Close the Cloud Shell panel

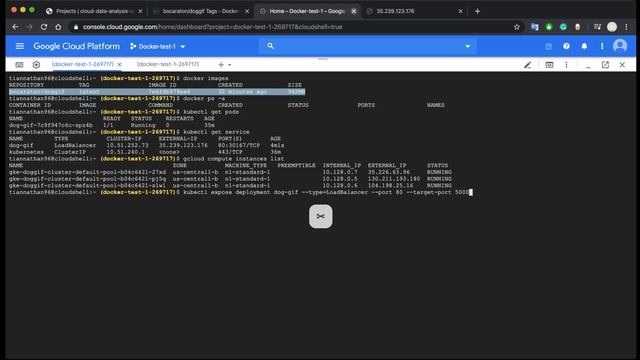click(x=622, y=64)
